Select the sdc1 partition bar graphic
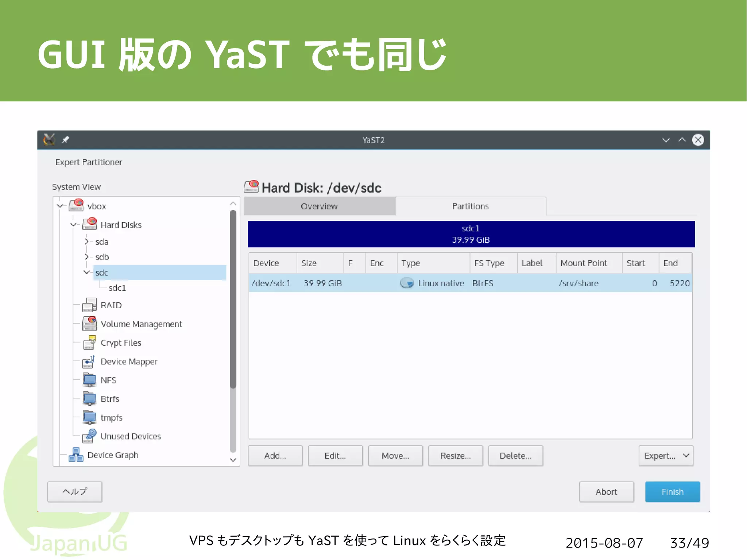The image size is (747, 560). click(471, 234)
